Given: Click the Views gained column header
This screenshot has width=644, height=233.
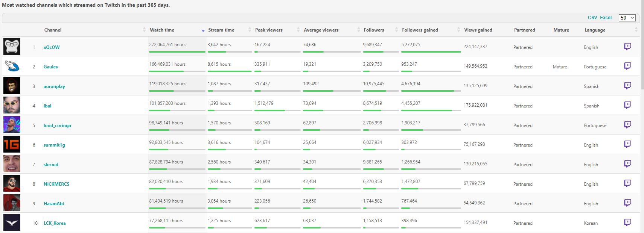Looking at the screenshot, I should click(478, 30).
